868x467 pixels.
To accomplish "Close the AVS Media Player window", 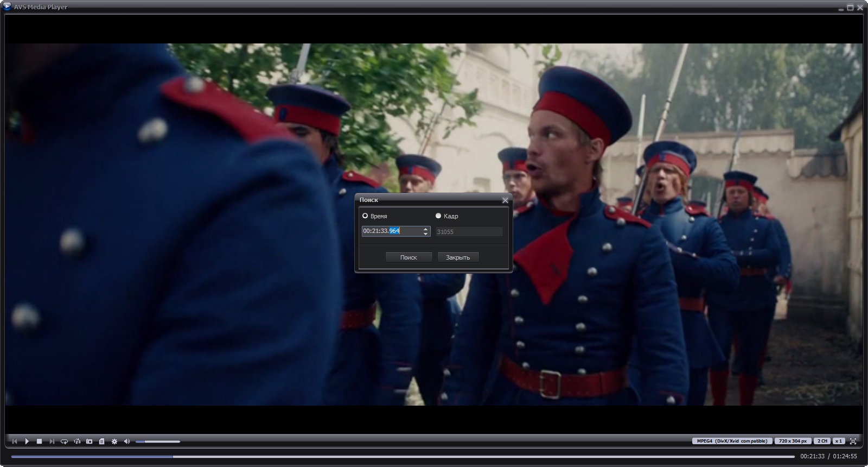I will [860, 7].
